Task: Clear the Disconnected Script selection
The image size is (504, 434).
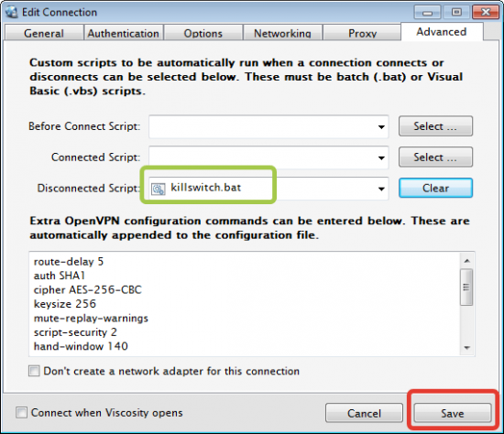Action: pyautogui.click(x=435, y=188)
